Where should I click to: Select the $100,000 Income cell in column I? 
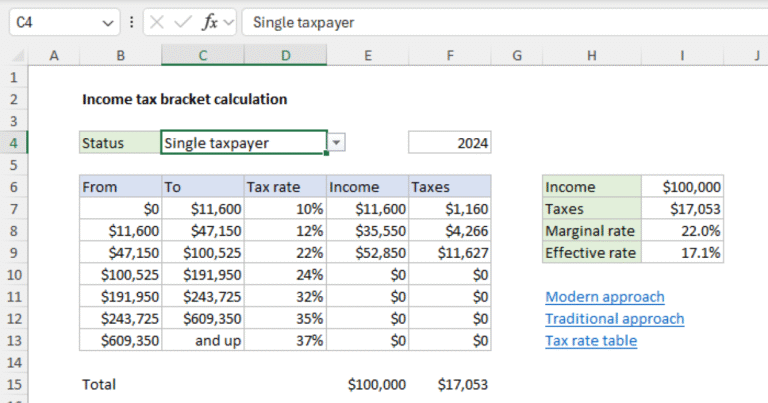click(682, 187)
